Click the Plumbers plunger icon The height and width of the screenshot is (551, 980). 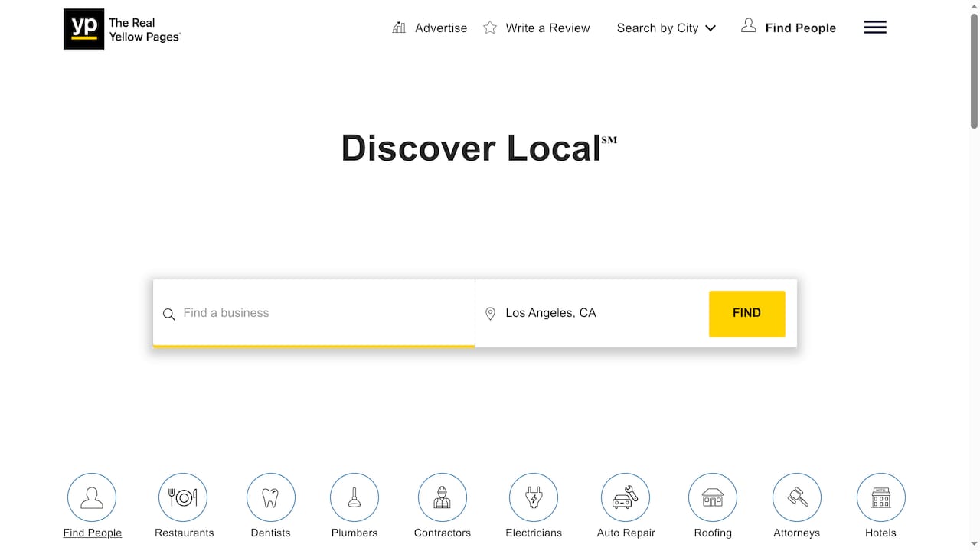pyautogui.click(x=354, y=497)
